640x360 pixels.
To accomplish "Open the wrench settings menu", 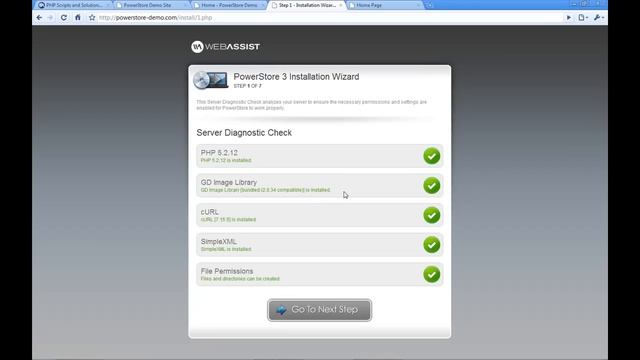I will 599,18.
